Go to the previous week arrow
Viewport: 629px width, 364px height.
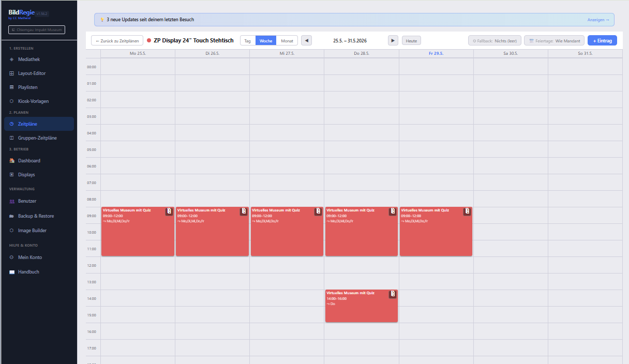pyautogui.click(x=306, y=40)
